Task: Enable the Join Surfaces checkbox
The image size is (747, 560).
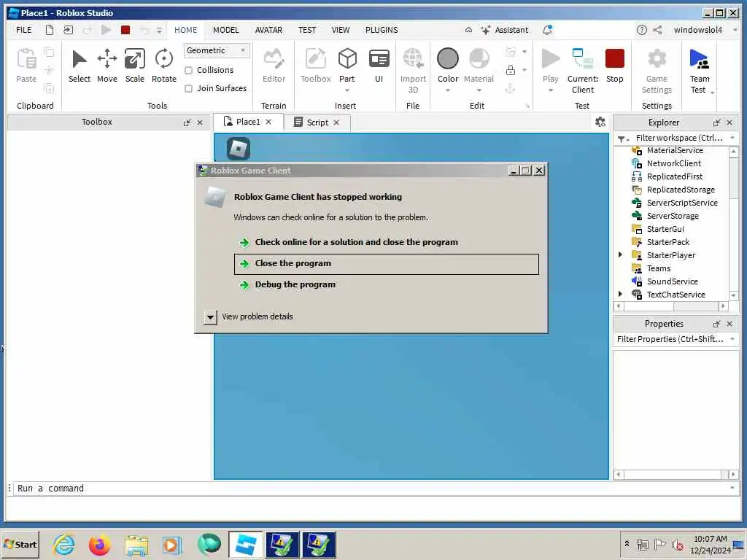Action: coord(189,88)
